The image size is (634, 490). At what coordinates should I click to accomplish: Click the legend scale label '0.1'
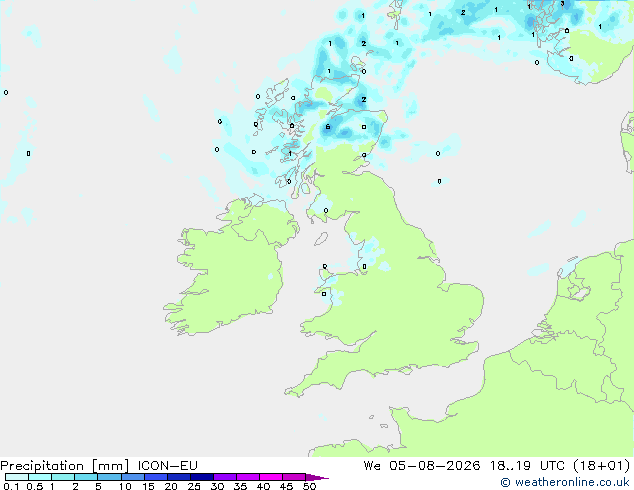(11, 486)
